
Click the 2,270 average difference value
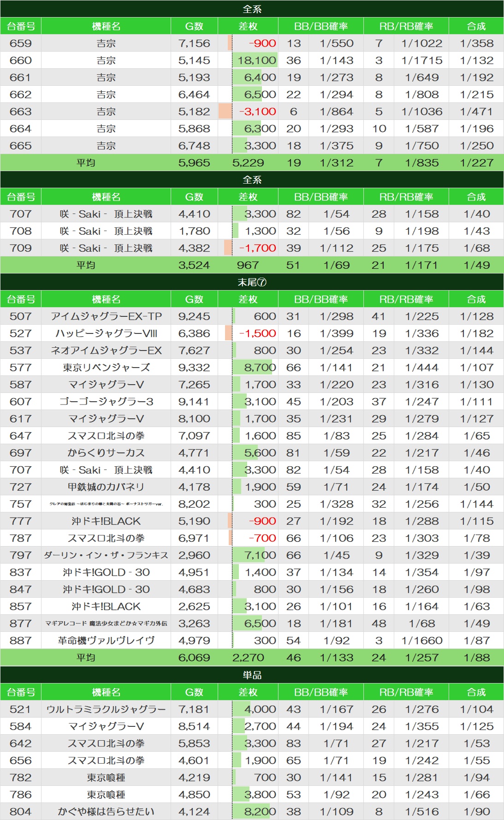point(248,658)
